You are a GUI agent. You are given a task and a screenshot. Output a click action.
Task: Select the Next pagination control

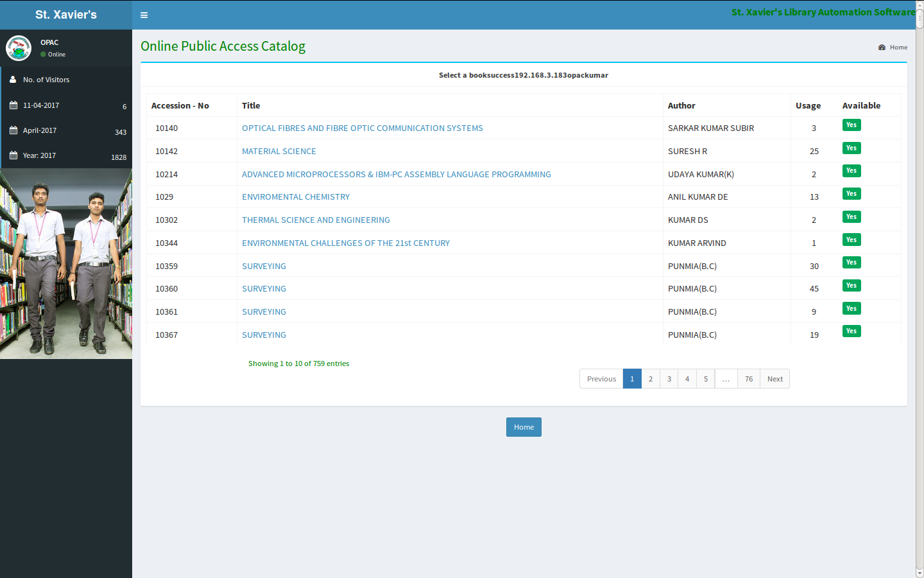[x=774, y=378]
